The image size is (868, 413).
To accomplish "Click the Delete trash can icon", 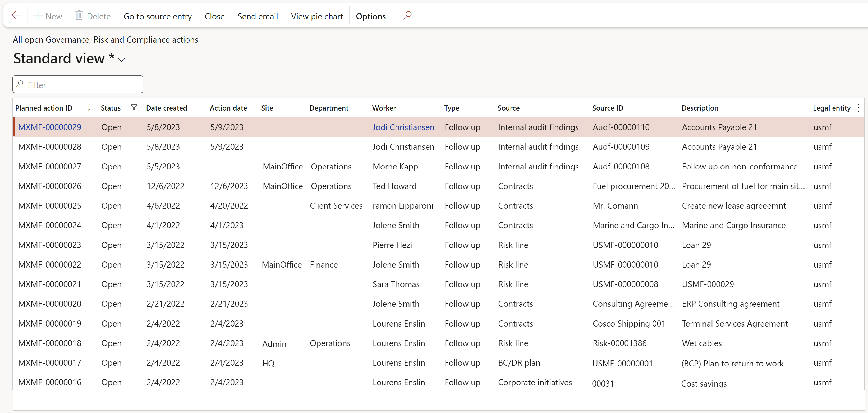I will click(79, 16).
